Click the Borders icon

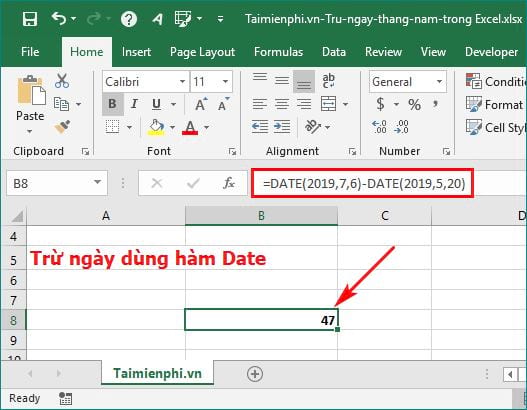point(112,127)
